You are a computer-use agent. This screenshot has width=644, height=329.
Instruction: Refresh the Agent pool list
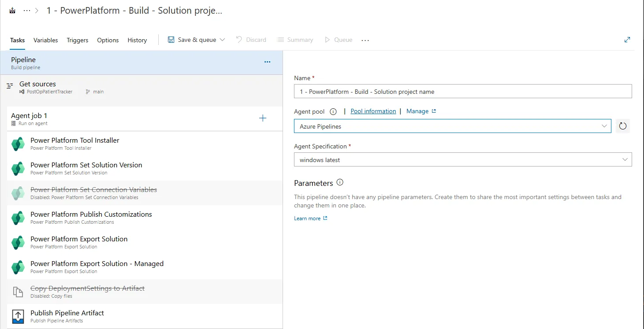click(623, 126)
